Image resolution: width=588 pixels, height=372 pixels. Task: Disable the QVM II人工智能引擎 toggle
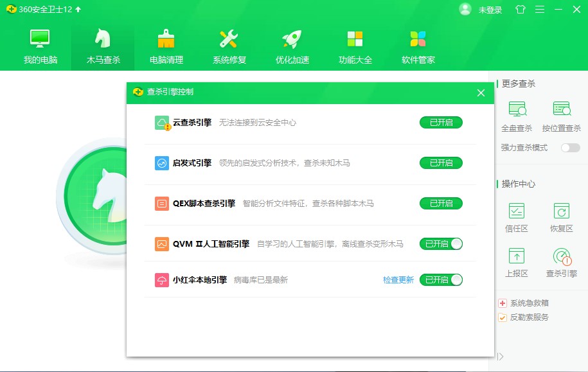(441, 244)
